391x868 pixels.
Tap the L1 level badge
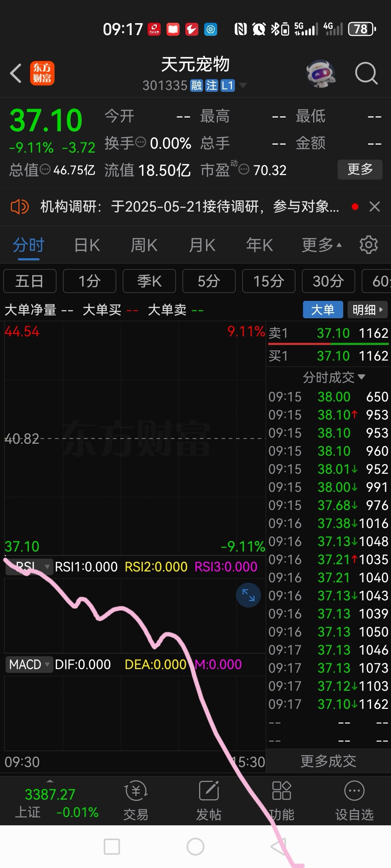(x=228, y=86)
